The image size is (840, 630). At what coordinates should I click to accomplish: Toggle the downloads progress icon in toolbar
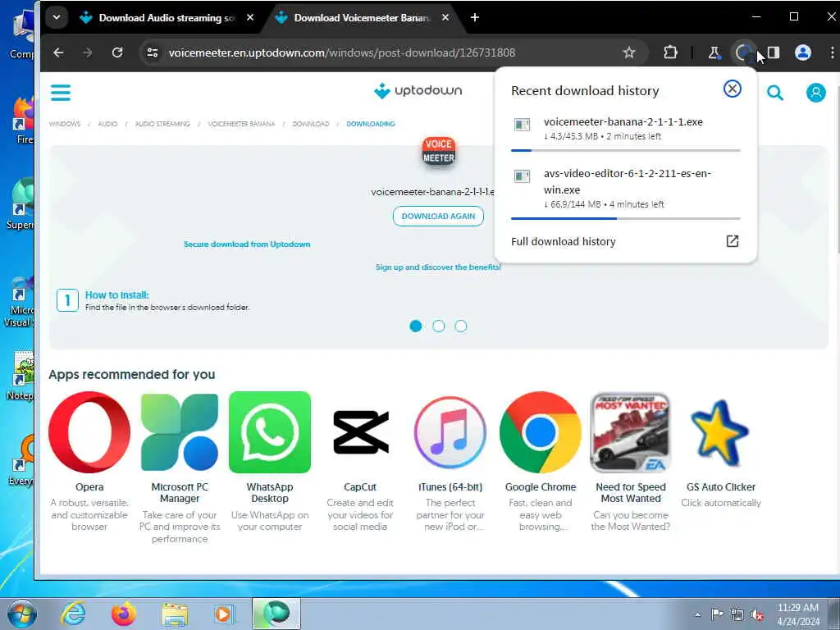[743, 52]
